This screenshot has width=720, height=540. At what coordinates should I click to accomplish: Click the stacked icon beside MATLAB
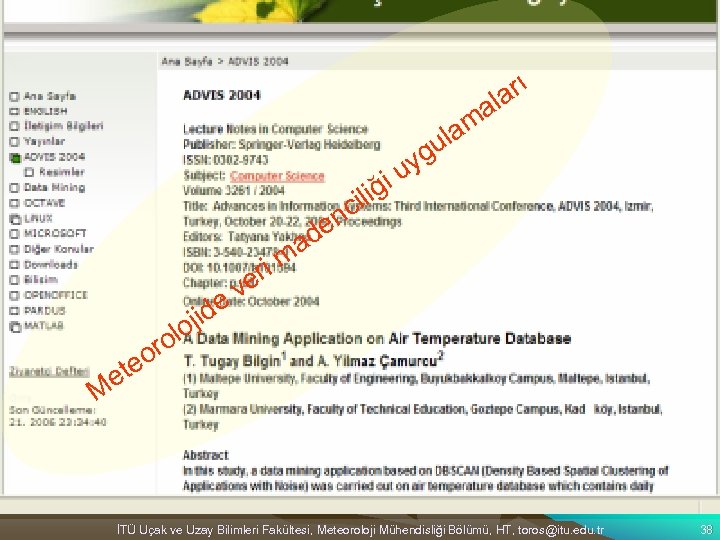coord(15,327)
